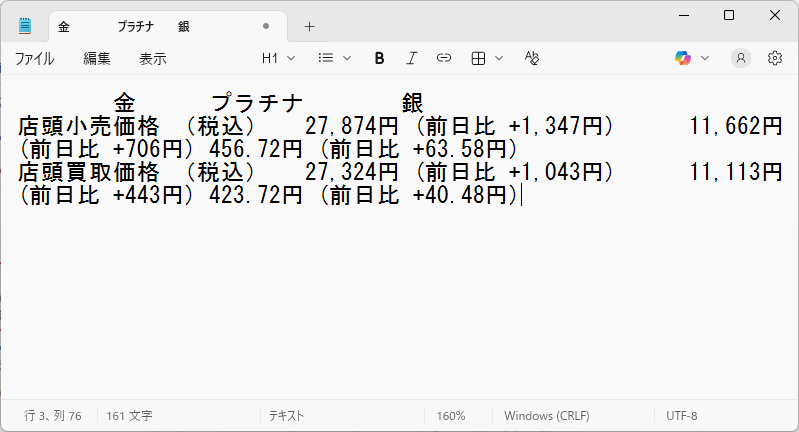Open the Copilot button
Viewport: 799px width, 432px height.
pos(683,58)
